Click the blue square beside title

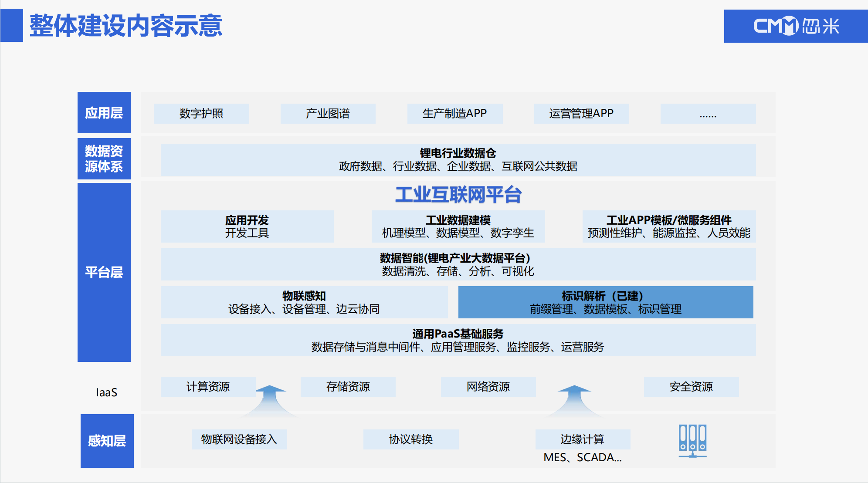pyautogui.click(x=12, y=26)
